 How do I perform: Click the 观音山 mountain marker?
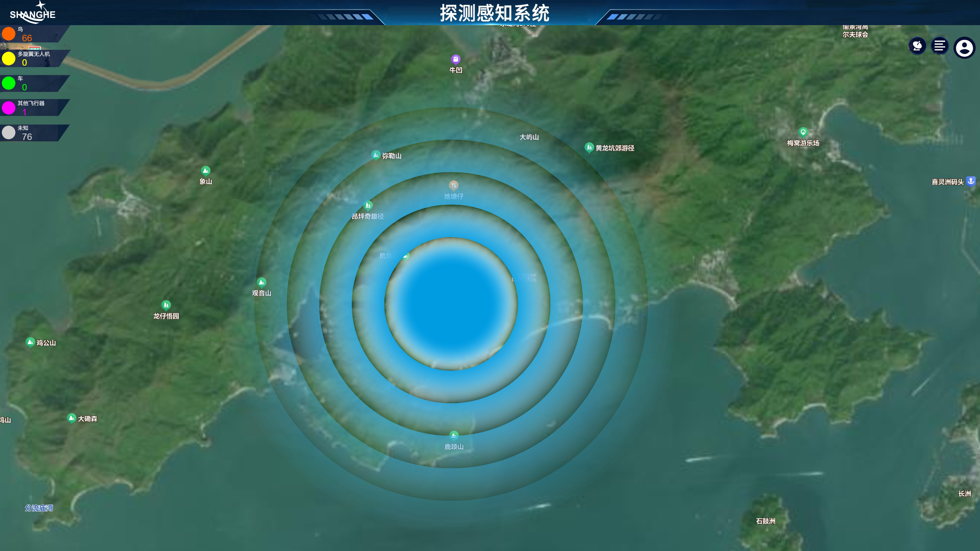tap(261, 282)
